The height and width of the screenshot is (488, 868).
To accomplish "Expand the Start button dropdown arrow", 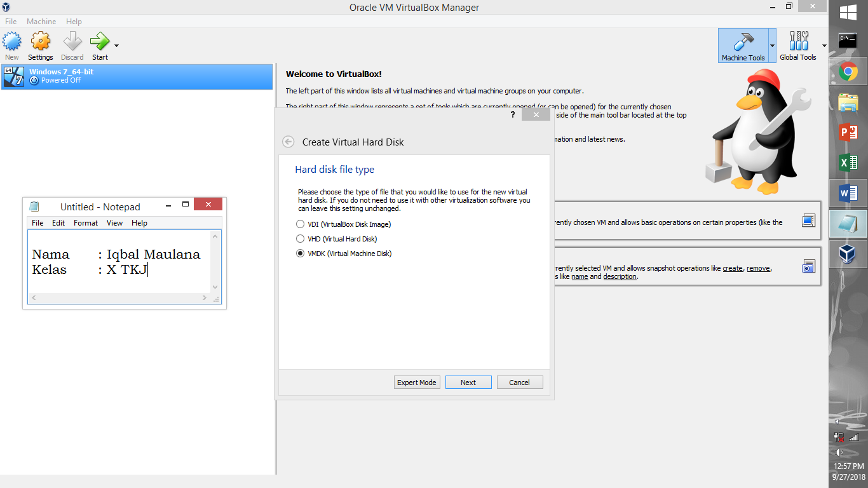I will point(116,46).
